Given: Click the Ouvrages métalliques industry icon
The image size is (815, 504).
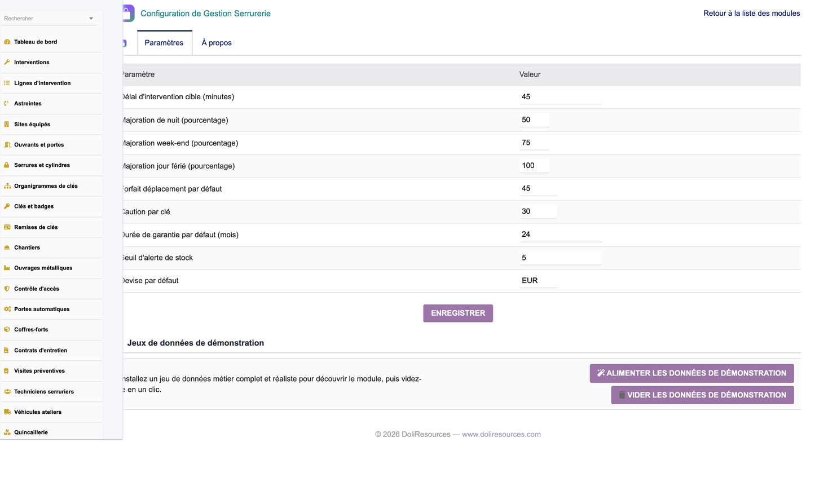Looking at the screenshot, I should [x=7, y=268].
